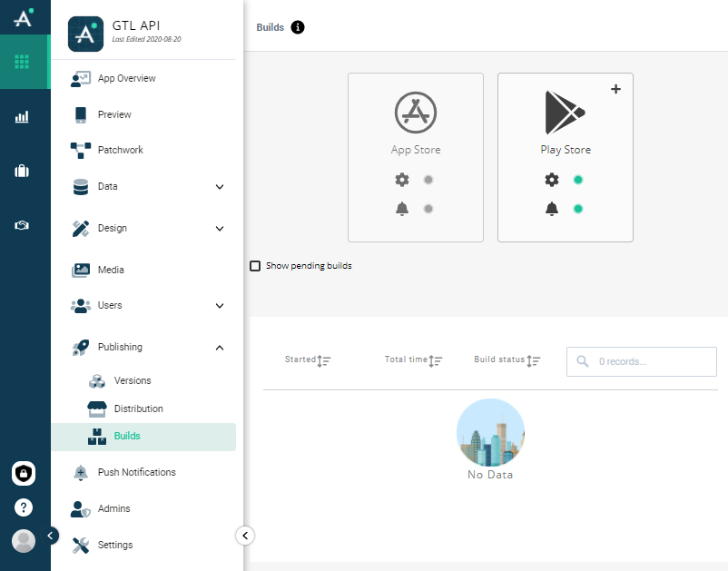Screen dimensions: 728x571
Task: Click the briefcase icon in left rail
Action: click(22, 171)
